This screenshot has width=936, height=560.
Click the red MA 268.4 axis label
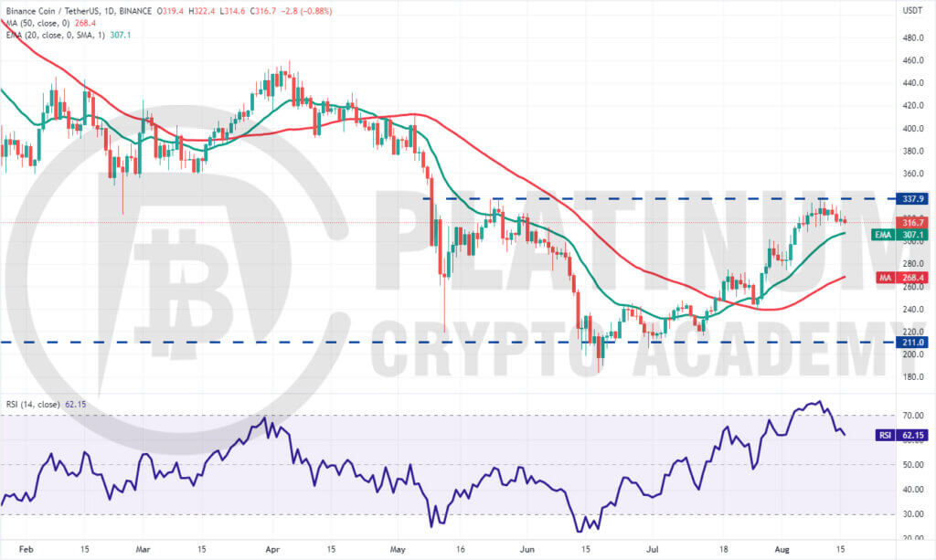902,278
